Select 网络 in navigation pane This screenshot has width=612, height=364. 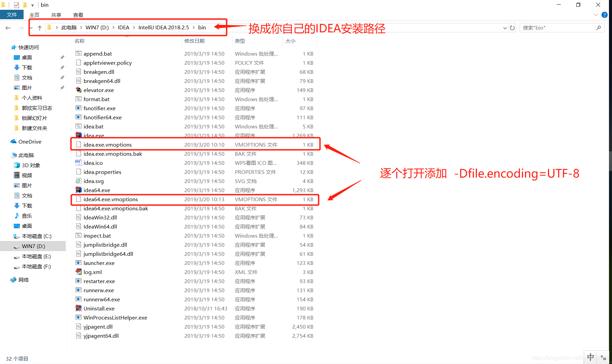pyautogui.click(x=23, y=280)
